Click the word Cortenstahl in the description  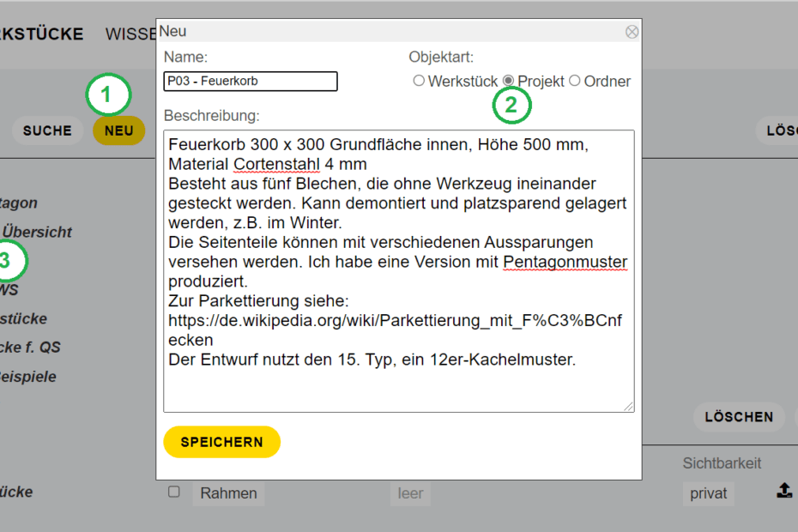click(276, 164)
